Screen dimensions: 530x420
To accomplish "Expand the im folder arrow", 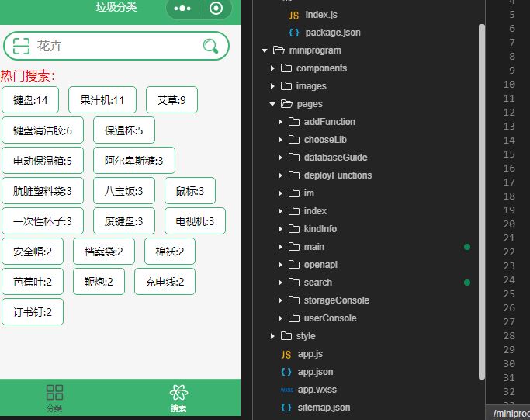I will (280, 193).
